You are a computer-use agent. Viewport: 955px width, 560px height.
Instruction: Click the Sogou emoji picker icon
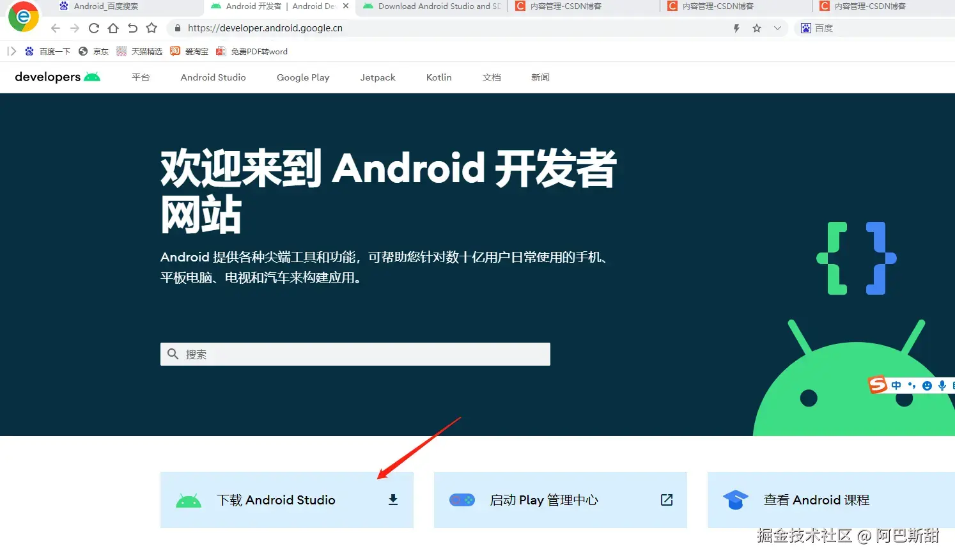tap(928, 385)
